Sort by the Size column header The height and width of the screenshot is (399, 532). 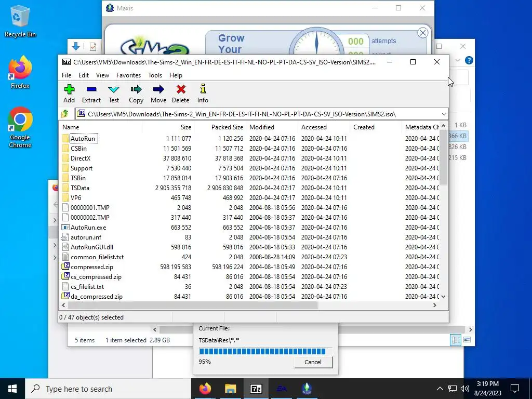(168, 127)
